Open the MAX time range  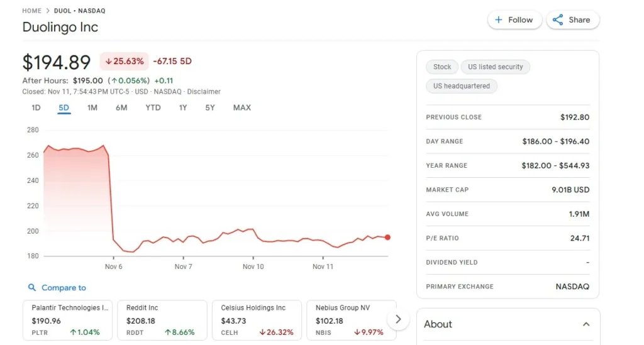242,107
